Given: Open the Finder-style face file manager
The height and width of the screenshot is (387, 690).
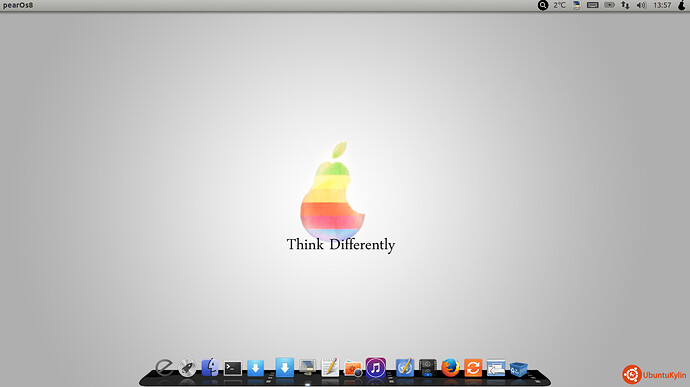Looking at the screenshot, I should (210, 367).
